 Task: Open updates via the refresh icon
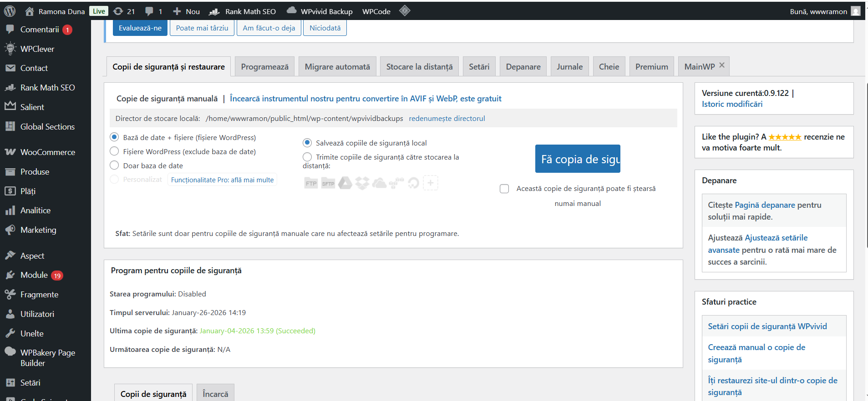[118, 11]
